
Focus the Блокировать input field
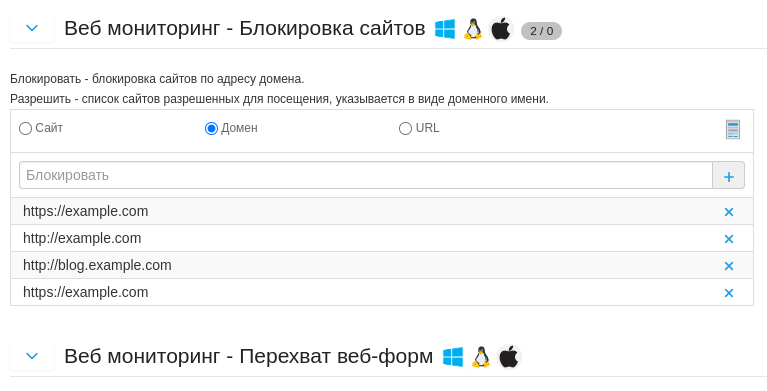(x=366, y=175)
